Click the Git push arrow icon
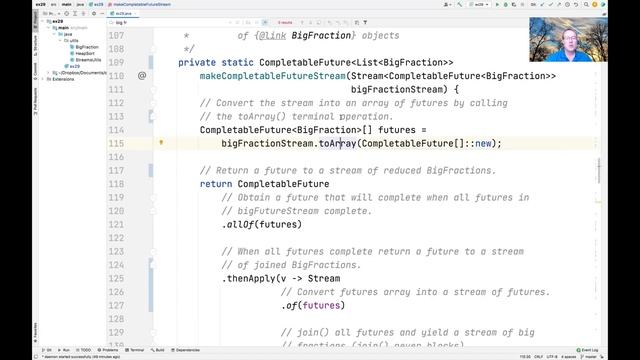The width and height of the screenshot is (640, 360). pos(559,4)
